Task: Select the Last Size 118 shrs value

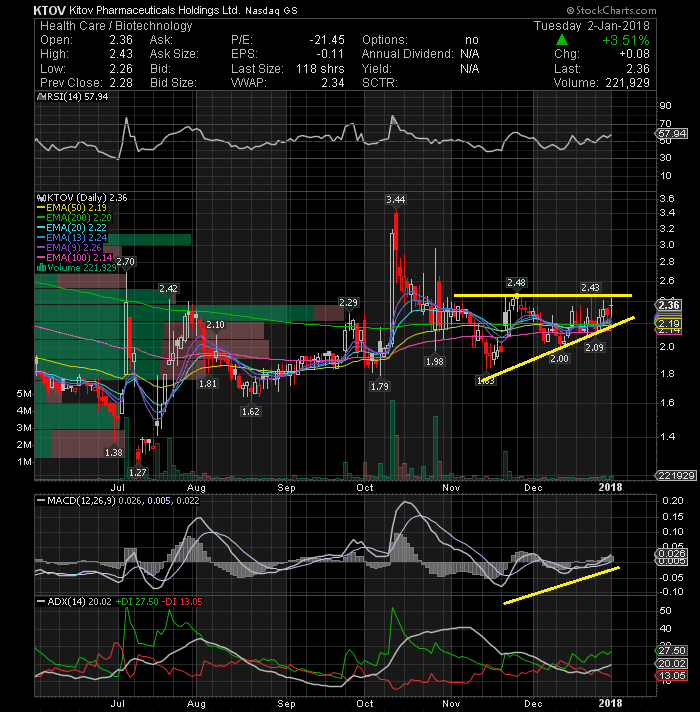Action: click(x=320, y=69)
